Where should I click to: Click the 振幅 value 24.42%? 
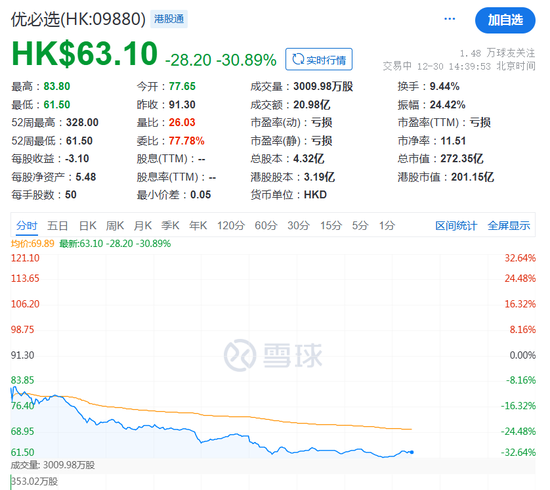click(x=448, y=105)
